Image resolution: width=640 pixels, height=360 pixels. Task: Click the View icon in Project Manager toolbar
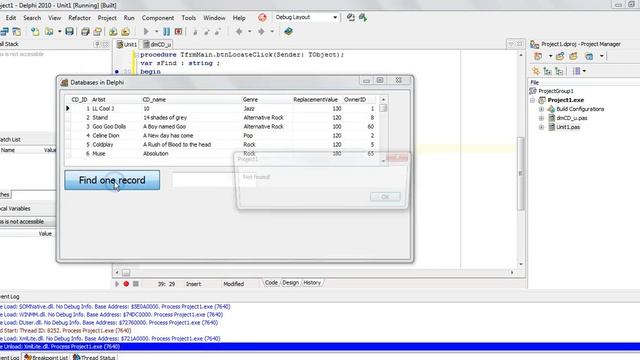click(x=589, y=56)
